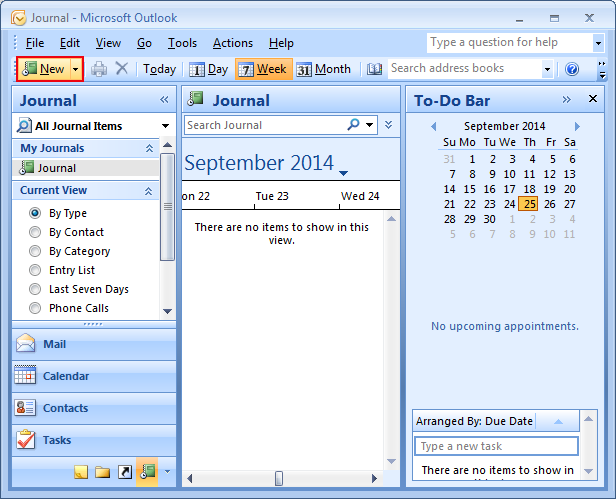The image size is (616, 499).
Task: Click the Type a new task field
Action: tap(496, 446)
